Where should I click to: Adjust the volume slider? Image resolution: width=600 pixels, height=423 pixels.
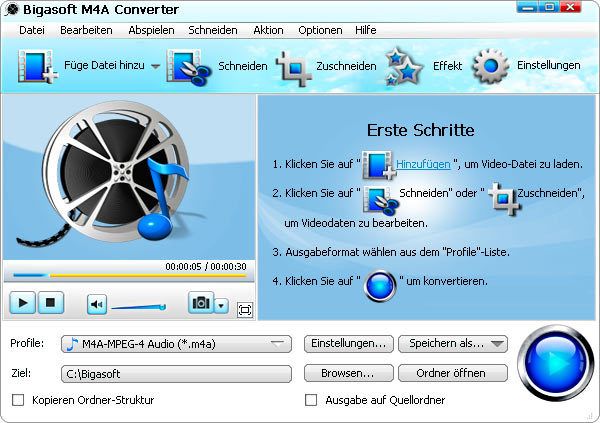point(138,306)
